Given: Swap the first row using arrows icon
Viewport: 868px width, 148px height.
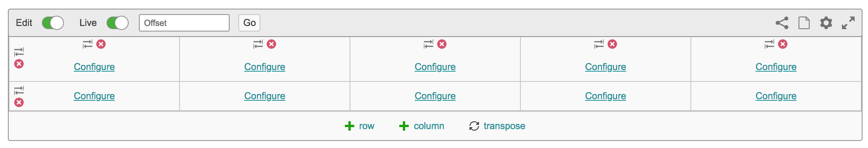Looking at the screenshot, I should 19,52.
